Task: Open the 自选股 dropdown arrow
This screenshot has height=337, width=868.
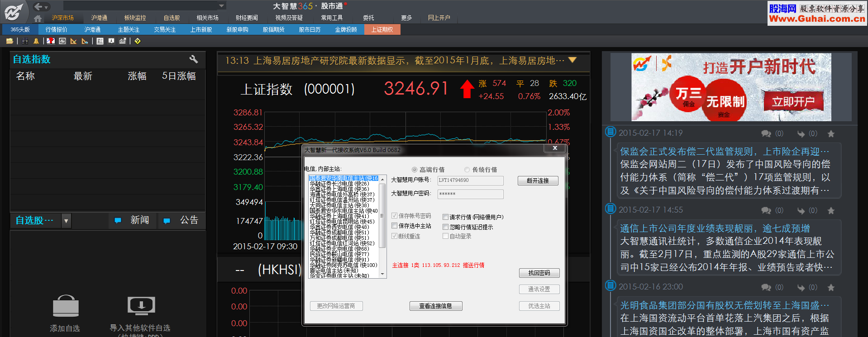Action: [66, 221]
